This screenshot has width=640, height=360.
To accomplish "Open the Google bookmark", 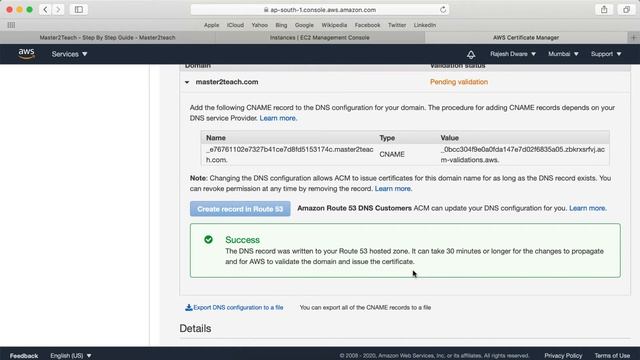I will [x=304, y=25].
